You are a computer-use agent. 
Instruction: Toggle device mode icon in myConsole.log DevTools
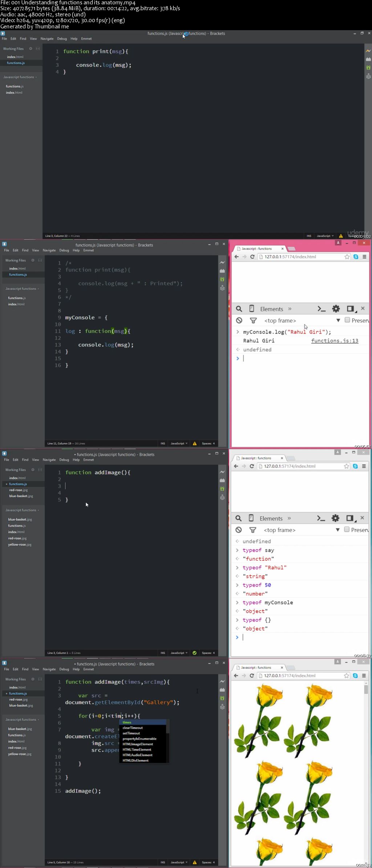[251, 309]
